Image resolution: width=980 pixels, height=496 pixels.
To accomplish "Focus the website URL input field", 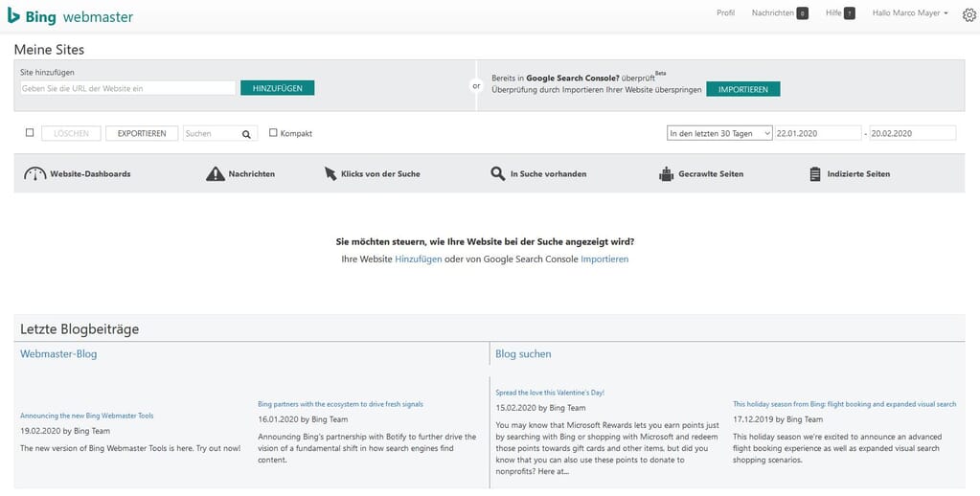I will 128,88.
